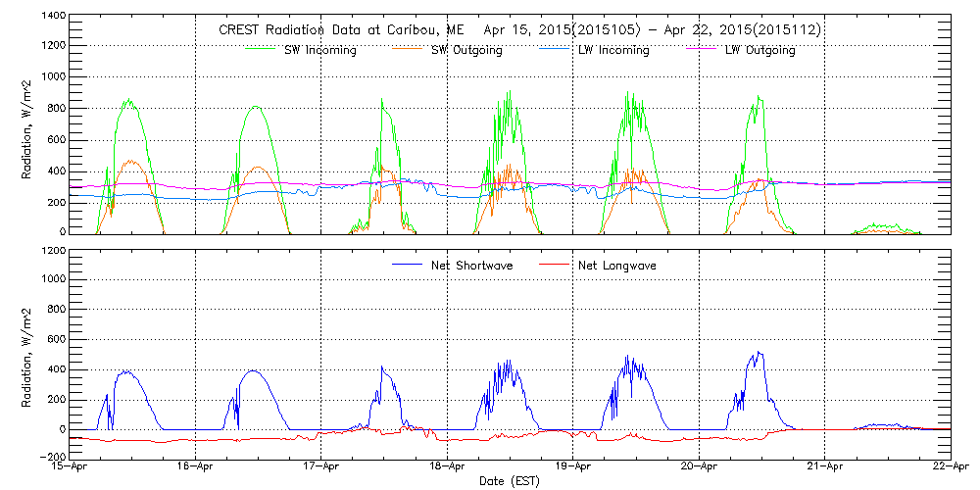The image size is (980, 490).
Task: Select the SW Outgoing legend entry
Action: [466, 50]
